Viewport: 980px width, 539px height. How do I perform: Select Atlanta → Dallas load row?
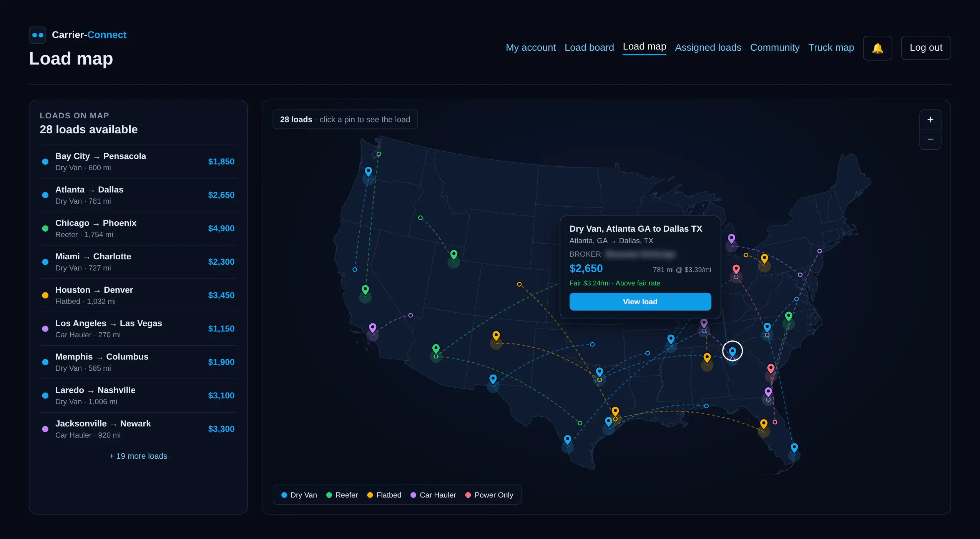coord(138,195)
